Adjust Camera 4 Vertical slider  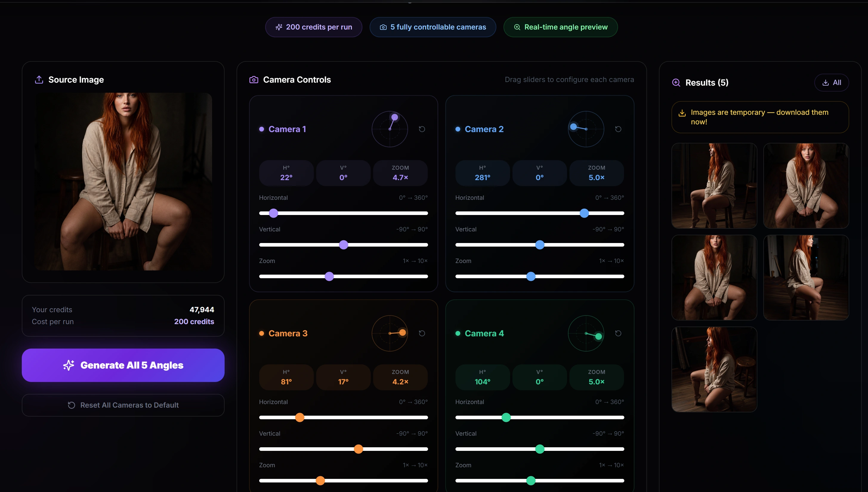tap(540, 449)
